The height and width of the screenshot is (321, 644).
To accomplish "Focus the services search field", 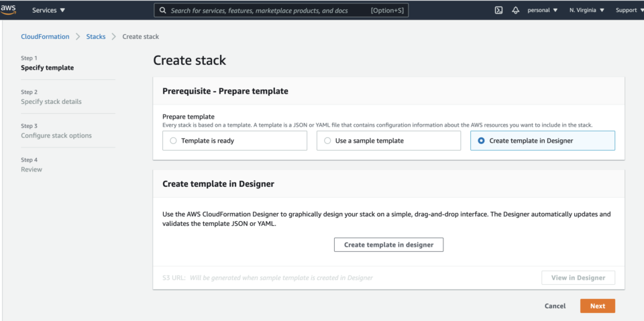I will 281,10.
